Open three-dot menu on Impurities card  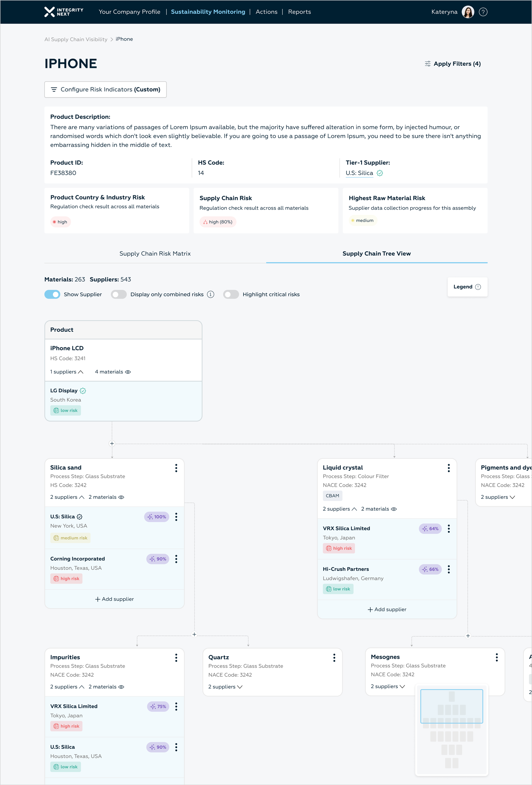coord(176,657)
